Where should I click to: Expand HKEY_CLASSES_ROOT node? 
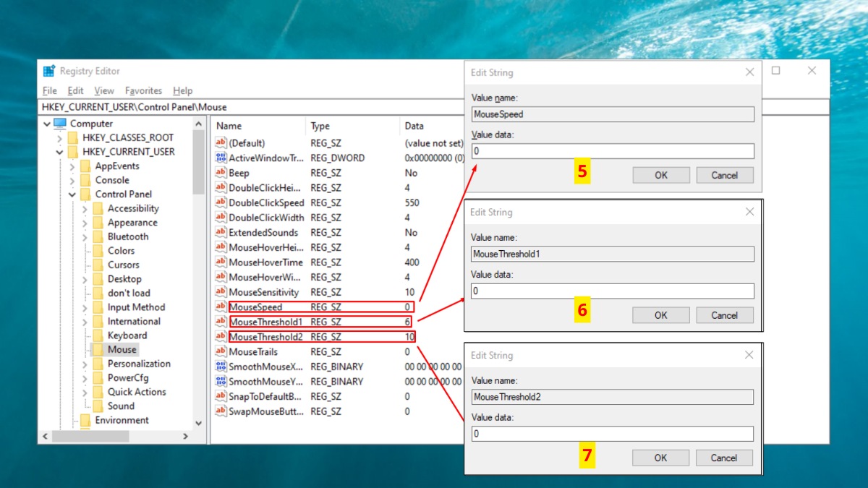(60, 137)
